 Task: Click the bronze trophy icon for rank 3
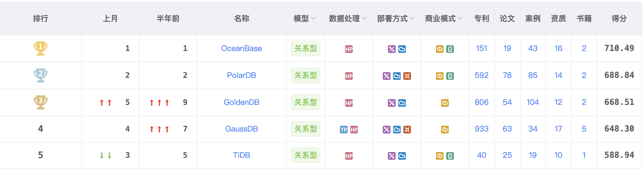(x=41, y=102)
